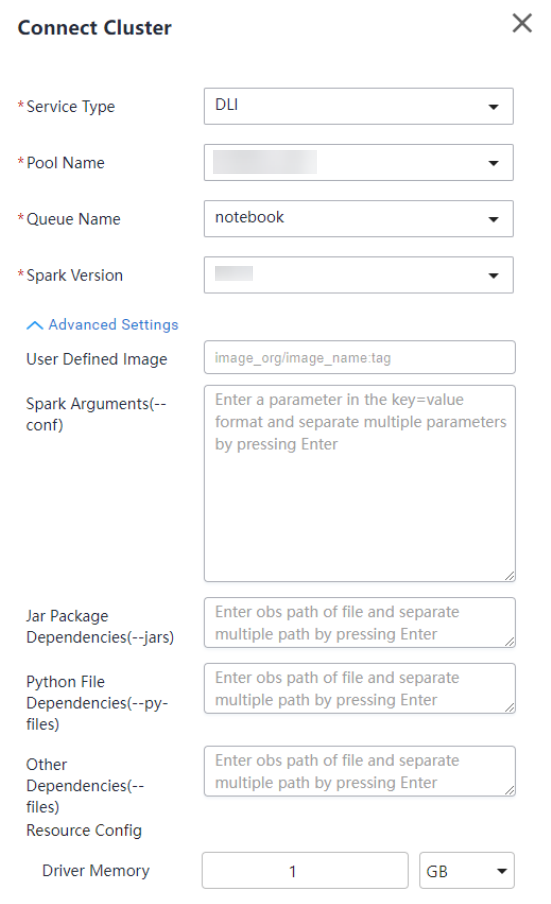Click the Driver Memory value field
551x904 pixels.
[x=305, y=871]
